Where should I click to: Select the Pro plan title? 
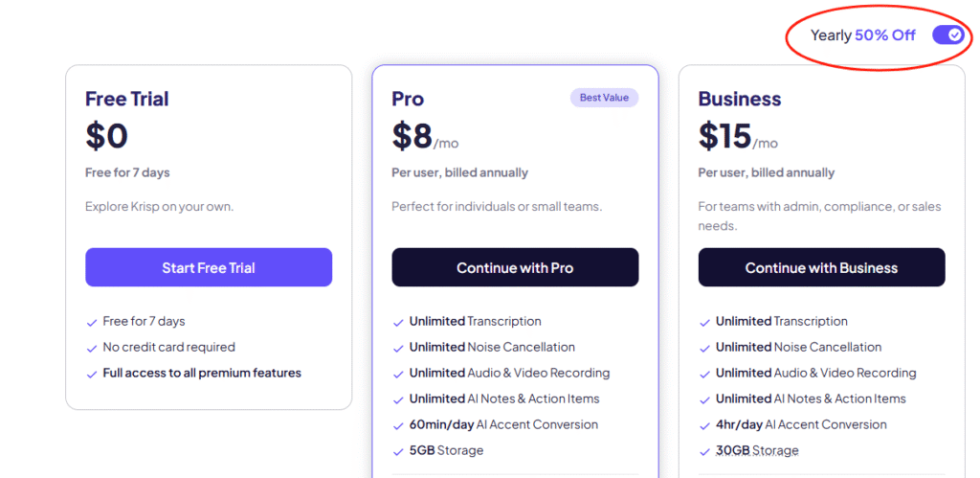[408, 99]
